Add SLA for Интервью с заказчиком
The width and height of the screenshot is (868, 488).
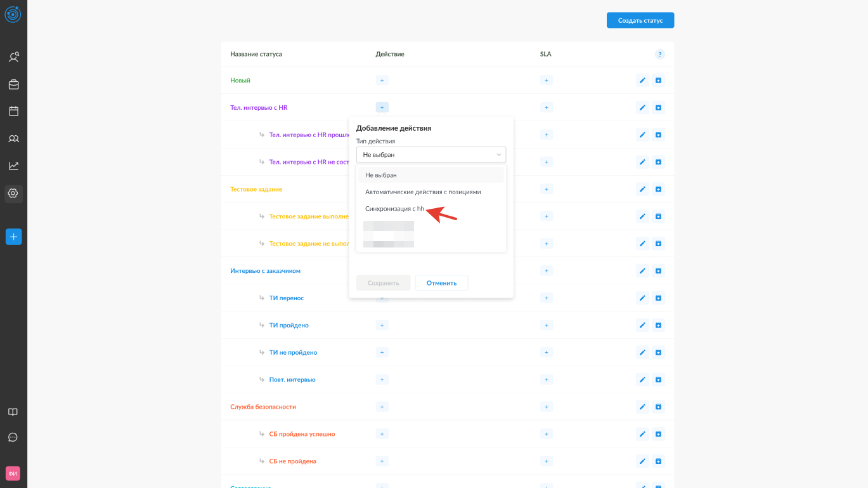(547, 271)
